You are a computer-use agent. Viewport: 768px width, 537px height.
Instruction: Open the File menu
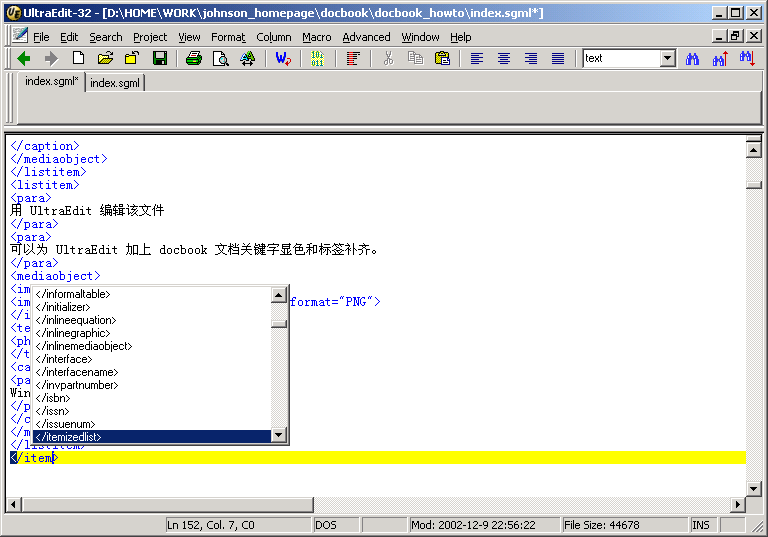41,37
